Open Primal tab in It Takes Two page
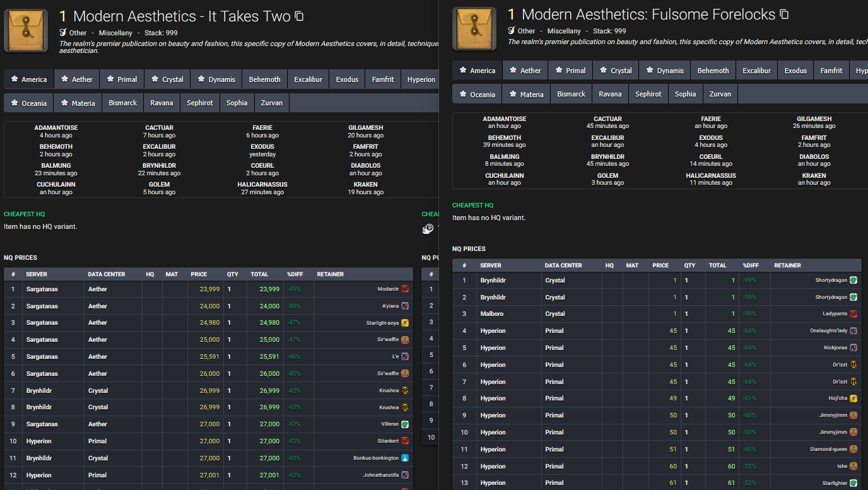Image resolution: width=868 pixels, height=490 pixels. [122, 79]
